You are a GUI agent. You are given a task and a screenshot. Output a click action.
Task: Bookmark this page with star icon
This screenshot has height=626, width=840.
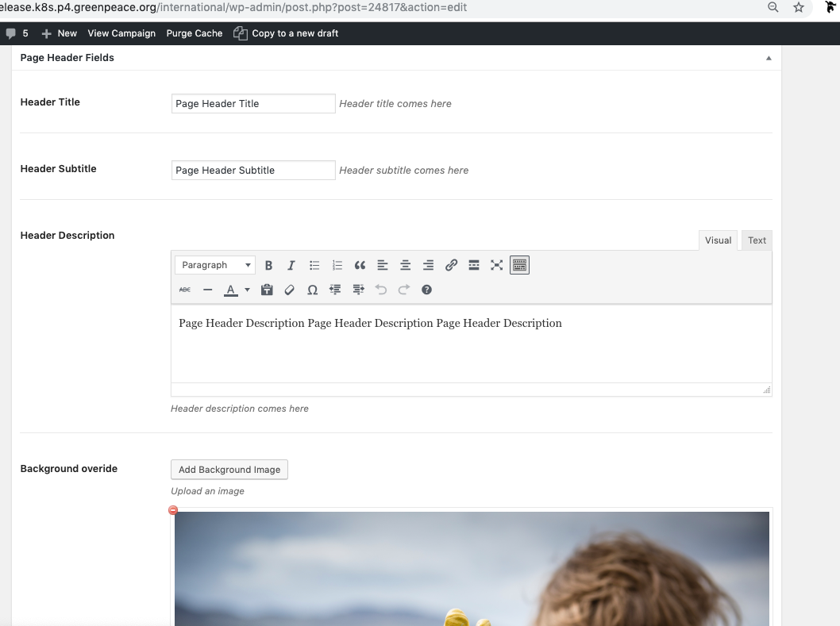799,7
